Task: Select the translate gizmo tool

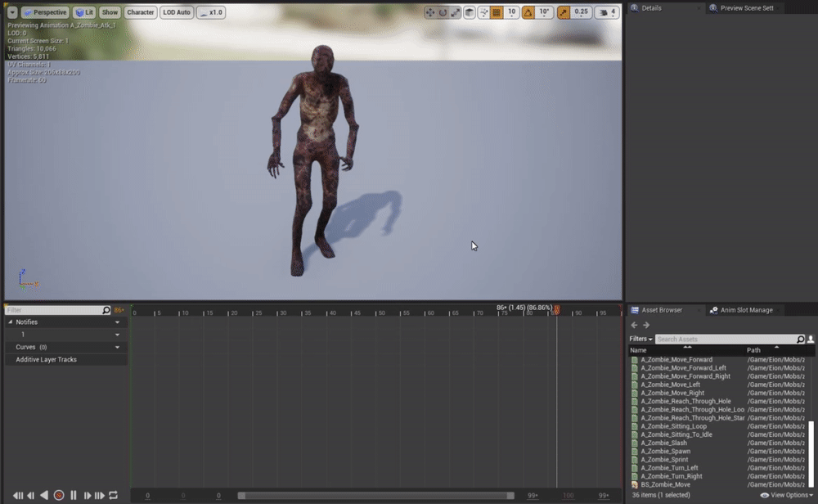Action: coord(430,12)
